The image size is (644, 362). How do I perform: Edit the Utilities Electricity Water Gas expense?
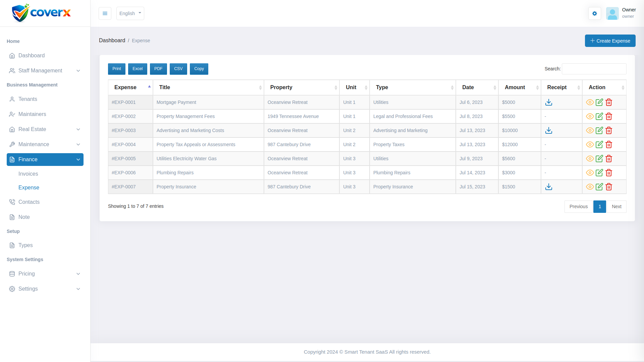click(x=599, y=159)
